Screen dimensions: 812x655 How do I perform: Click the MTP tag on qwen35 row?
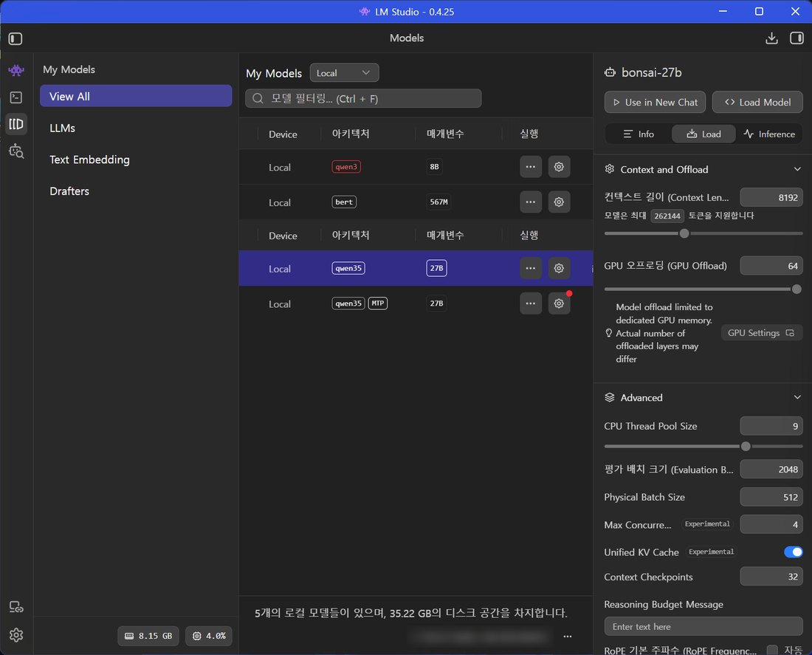[x=377, y=304]
